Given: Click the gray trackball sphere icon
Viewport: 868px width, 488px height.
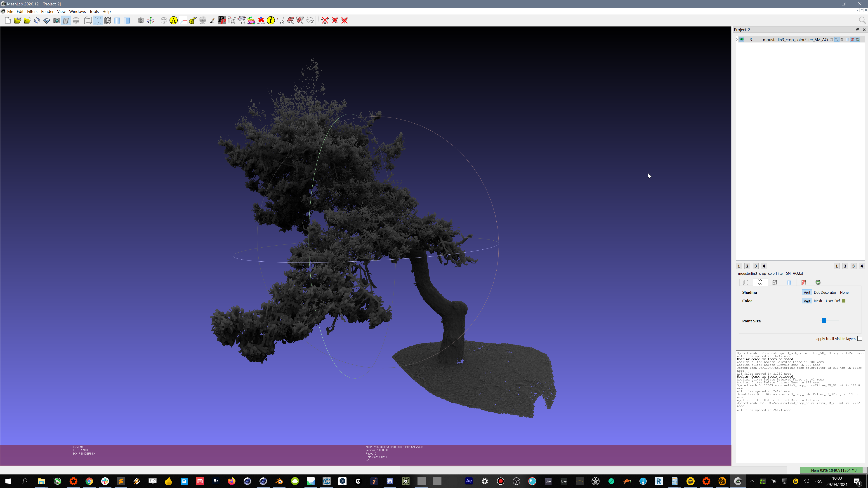Looking at the screenshot, I should pyautogui.click(x=164, y=21).
